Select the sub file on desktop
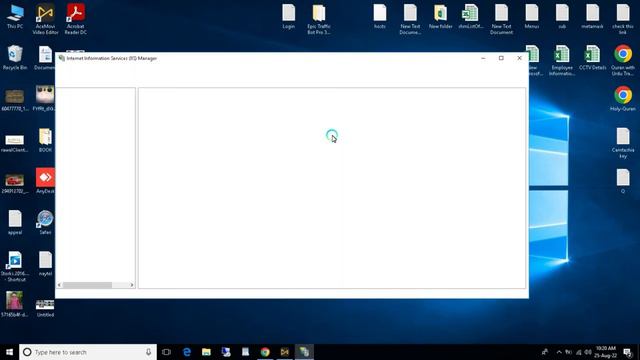The image size is (640, 360). pos(562,17)
